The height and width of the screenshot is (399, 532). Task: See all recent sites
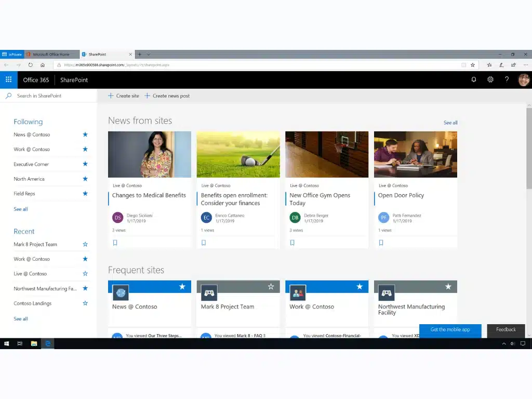(x=21, y=318)
